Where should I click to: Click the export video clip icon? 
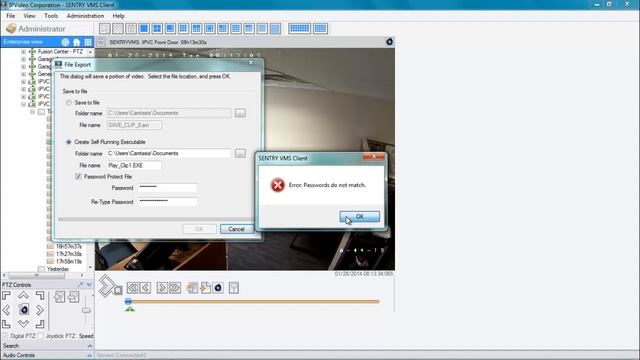coord(192,288)
